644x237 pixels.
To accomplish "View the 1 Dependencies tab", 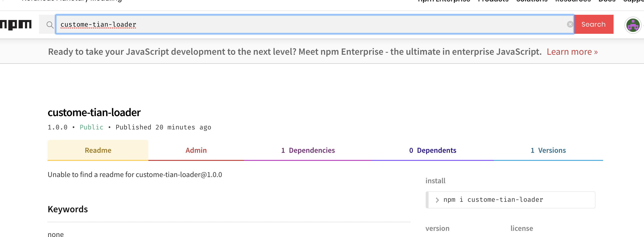I will coord(308,150).
